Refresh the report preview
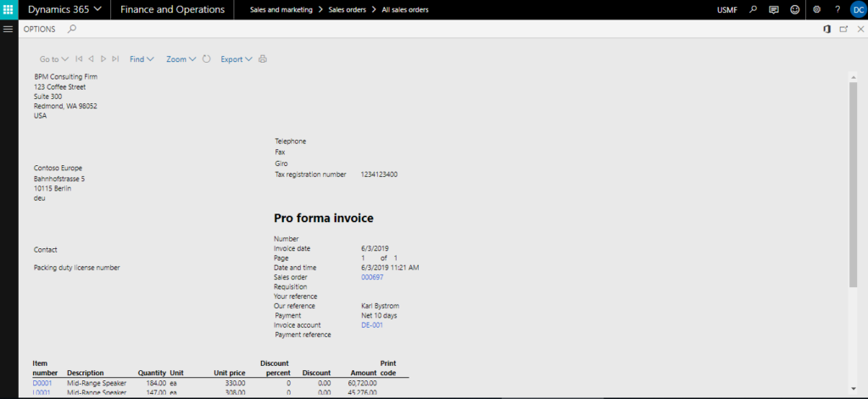868x399 pixels. pos(207,58)
